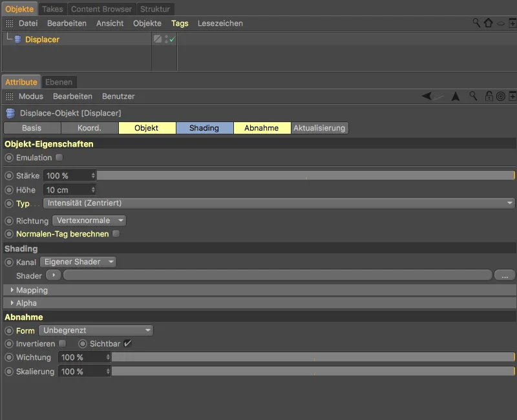Select the Shading property tab
Image resolution: width=517 pixels, height=420 pixels.
coord(204,128)
